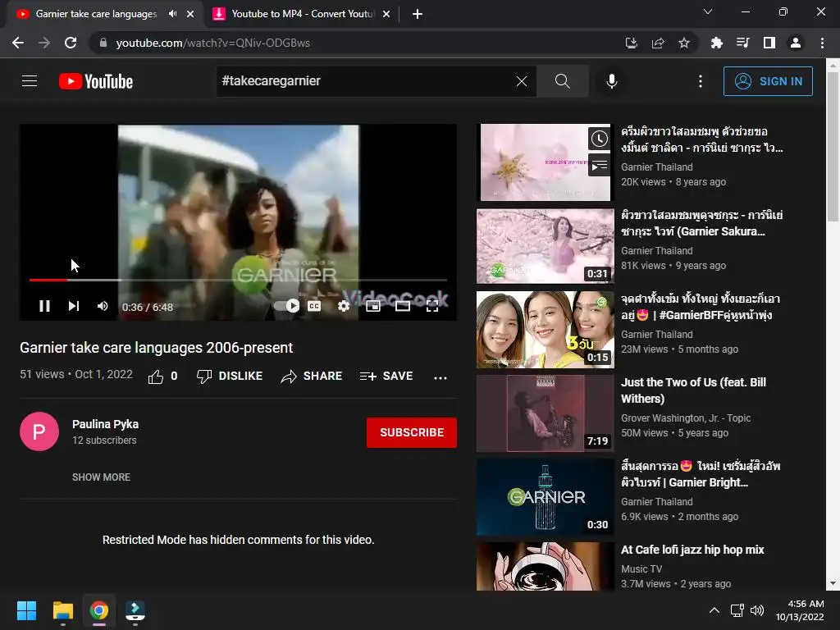Turn on closed captions

coord(314,306)
